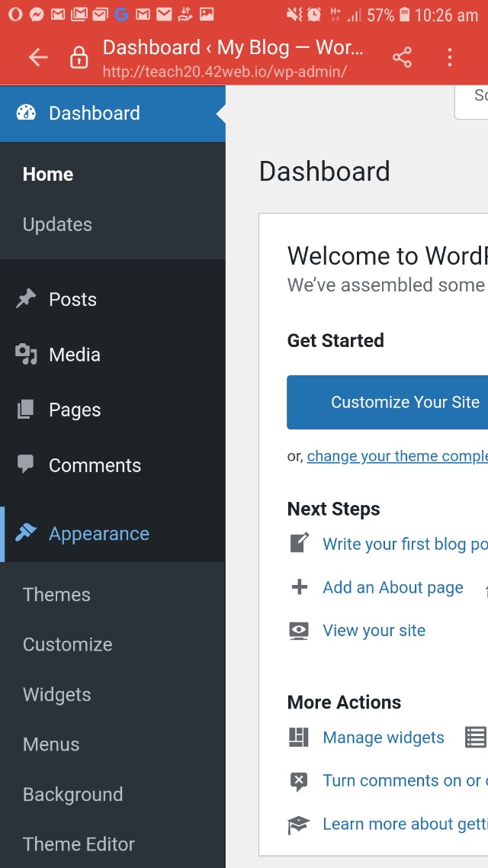
Task: Click the Posts pushpin icon
Action: pos(26,299)
